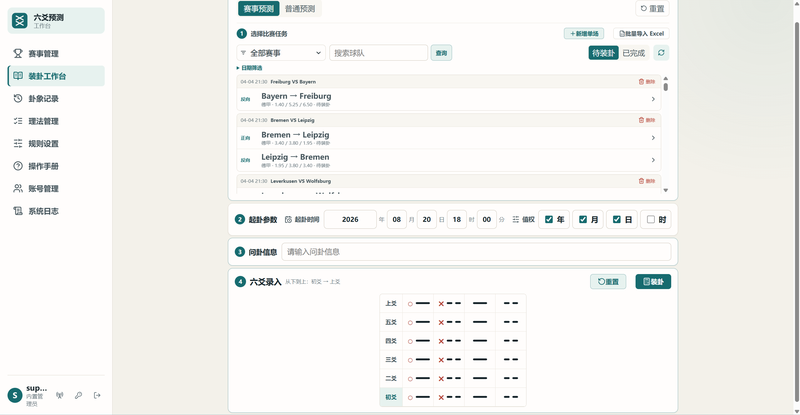Select moving yin (cross) for 二爻
This screenshot has width=800, height=415.
point(449,378)
